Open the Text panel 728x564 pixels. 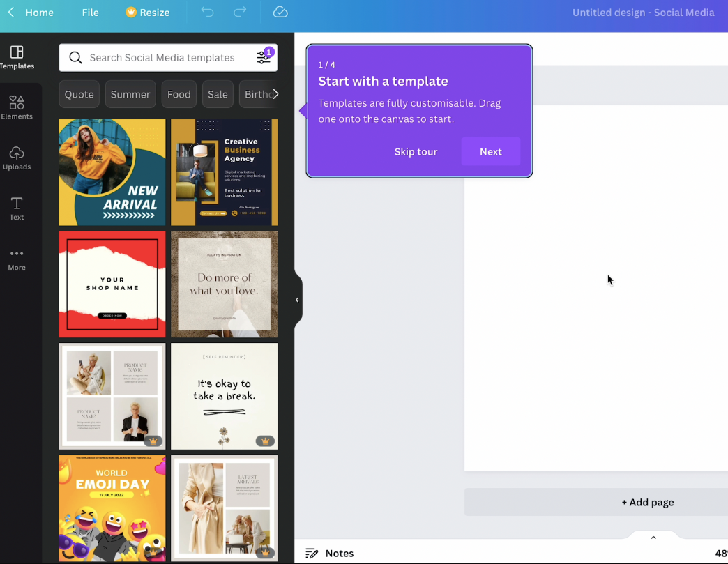click(17, 207)
